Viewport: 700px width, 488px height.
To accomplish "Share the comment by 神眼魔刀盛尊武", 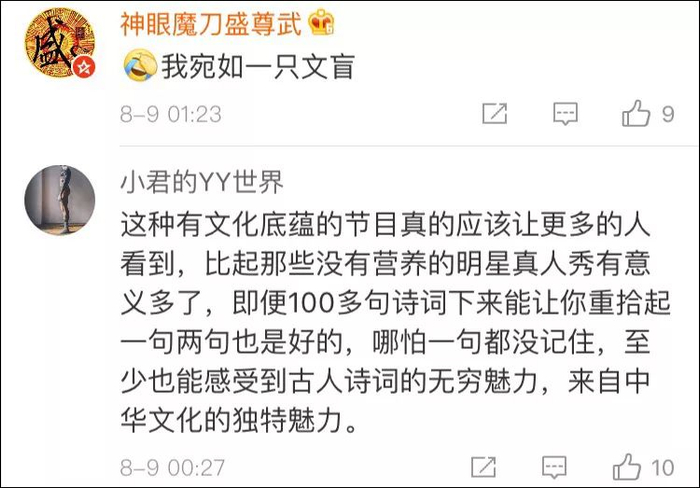I will pyautogui.click(x=495, y=113).
